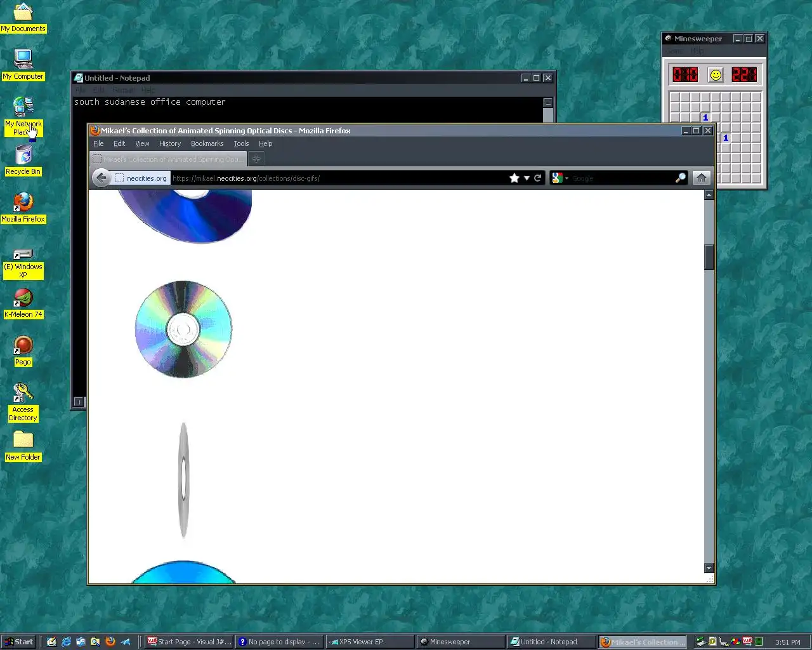Reload the page with the refresh icon
The height and width of the screenshot is (650, 812).
537,178
